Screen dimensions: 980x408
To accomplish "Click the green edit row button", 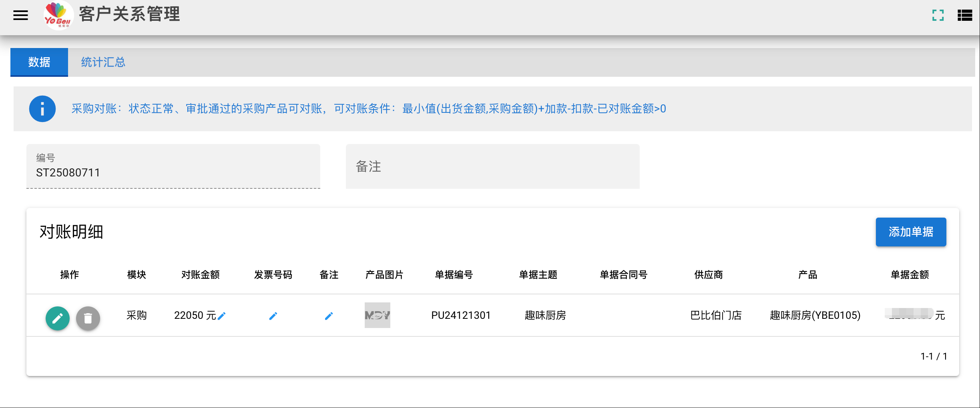I will 58,318.
